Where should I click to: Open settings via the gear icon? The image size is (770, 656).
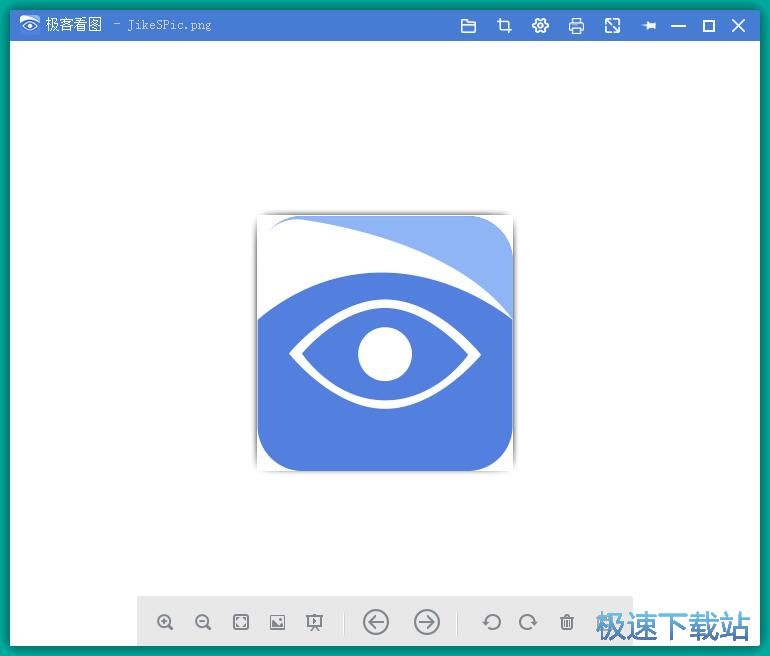pos(540,26)
